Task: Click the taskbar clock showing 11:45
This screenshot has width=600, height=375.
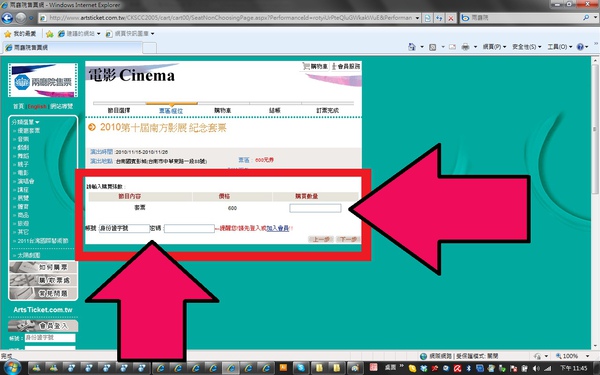Action: click(x=574, y=368)
